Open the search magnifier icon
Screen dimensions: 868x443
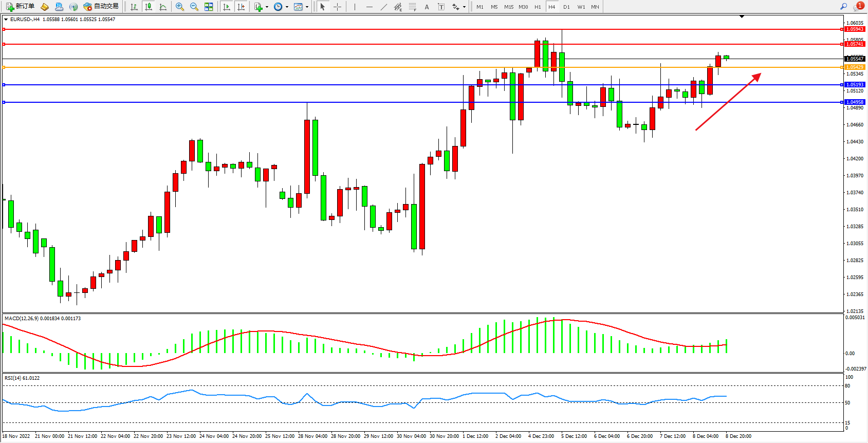843,7
